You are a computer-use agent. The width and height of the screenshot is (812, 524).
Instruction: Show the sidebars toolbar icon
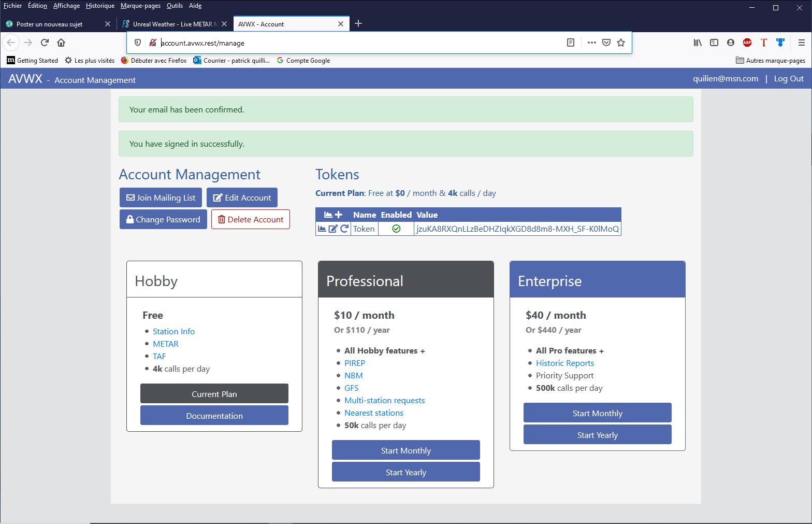pyautogui.click(x=714, y=43)
